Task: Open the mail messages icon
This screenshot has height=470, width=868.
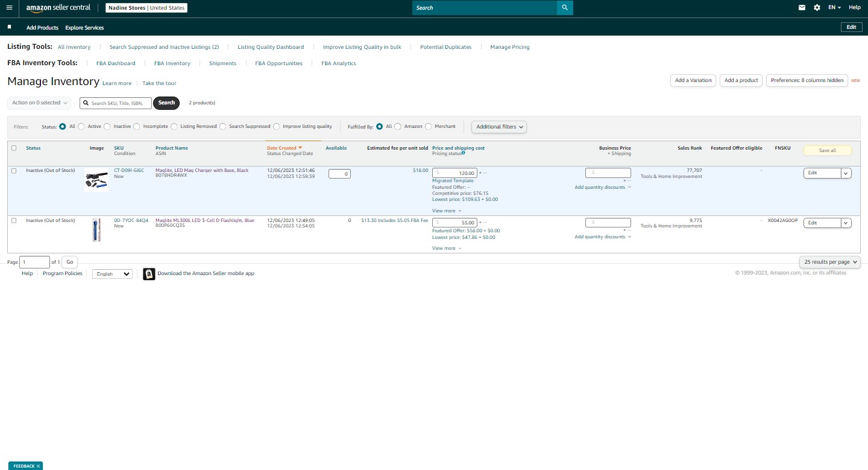Action: (x=802, y=8)
